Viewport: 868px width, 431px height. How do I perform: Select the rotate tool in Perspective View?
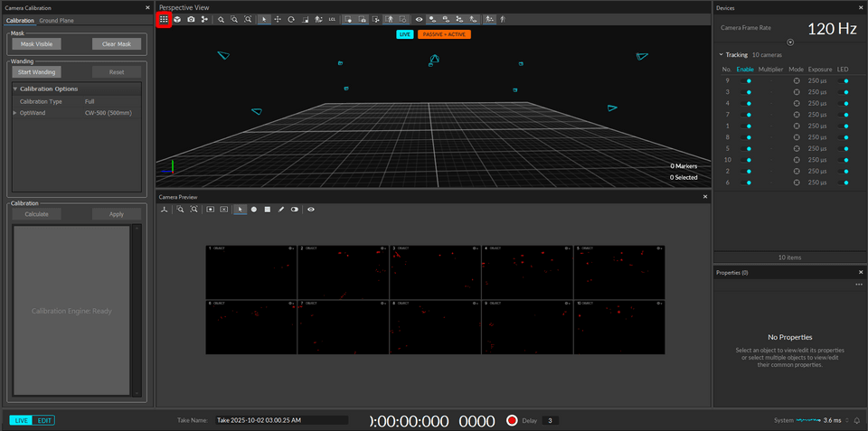click(291, 19)
